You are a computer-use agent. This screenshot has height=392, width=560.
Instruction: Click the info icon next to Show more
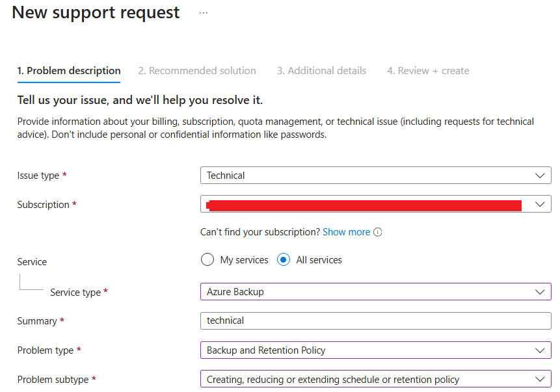377,232
